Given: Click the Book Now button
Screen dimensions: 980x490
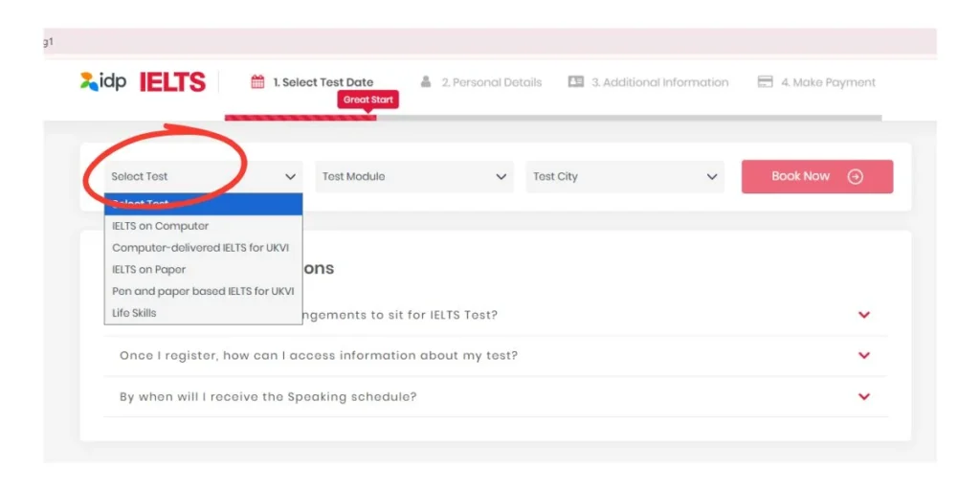Looking at the screenshot, I should pyautogui.click(x=817, y=177).
